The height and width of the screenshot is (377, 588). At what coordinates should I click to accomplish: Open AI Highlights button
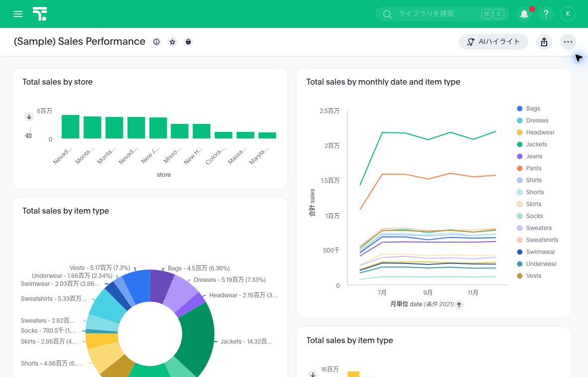(x=493, y=42)
